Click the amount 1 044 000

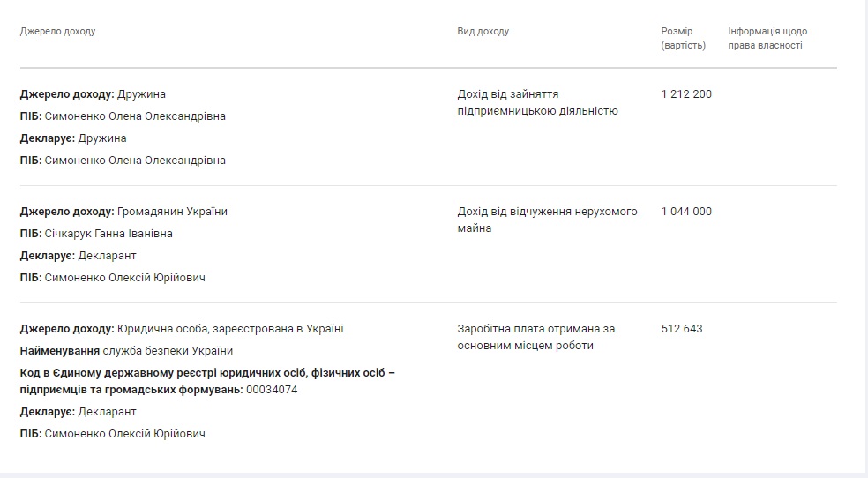685,212
